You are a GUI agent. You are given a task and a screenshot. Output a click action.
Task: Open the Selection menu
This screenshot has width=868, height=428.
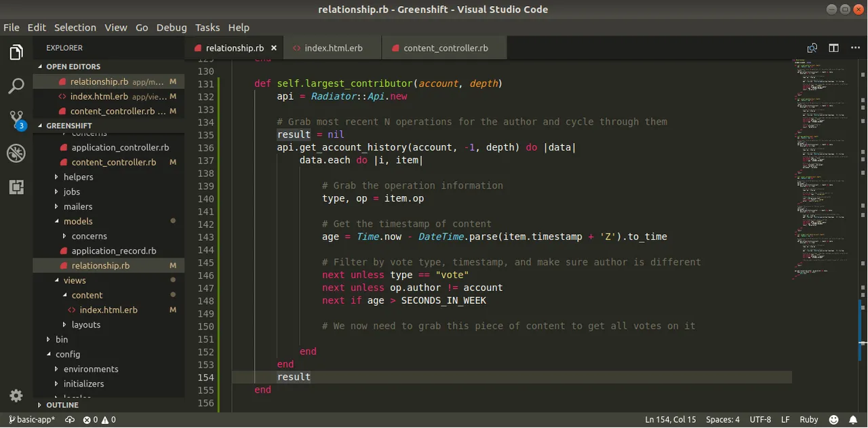pos(75,28)
